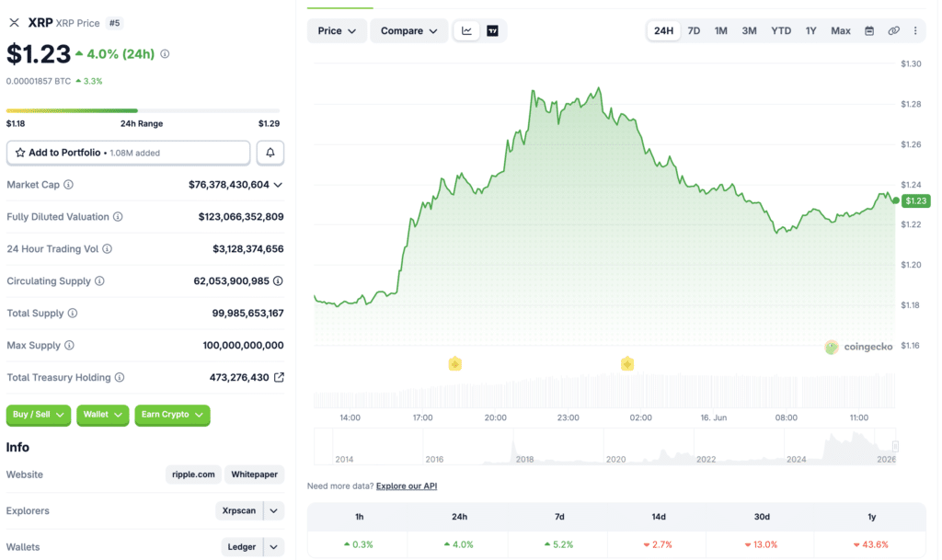Click the info icon next to Circulating Supply label

pyautogui.click(x=99, y=280)
